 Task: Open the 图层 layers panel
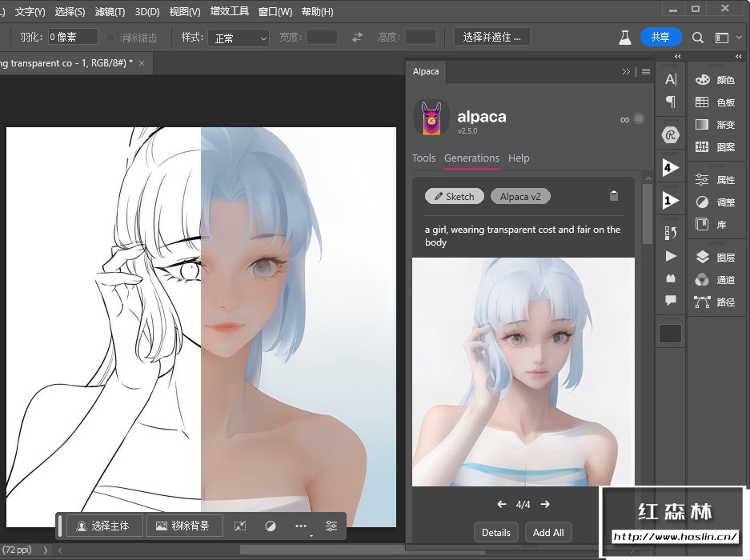715,258
